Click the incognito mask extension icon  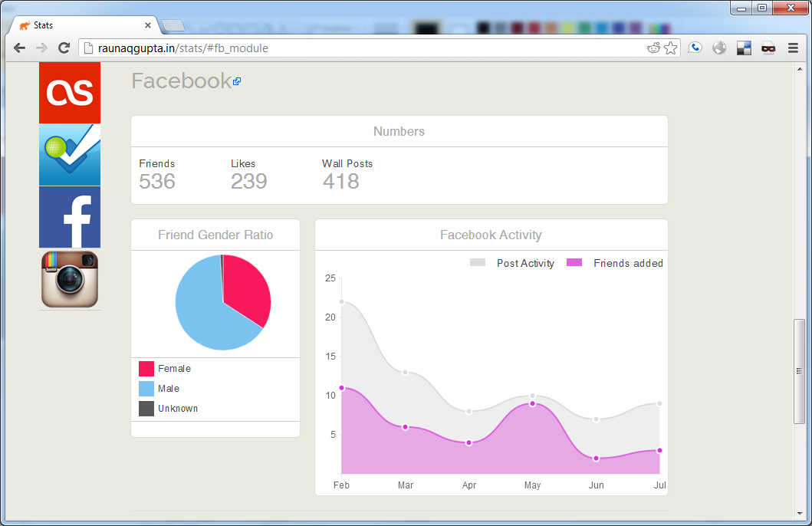(768, 48)
